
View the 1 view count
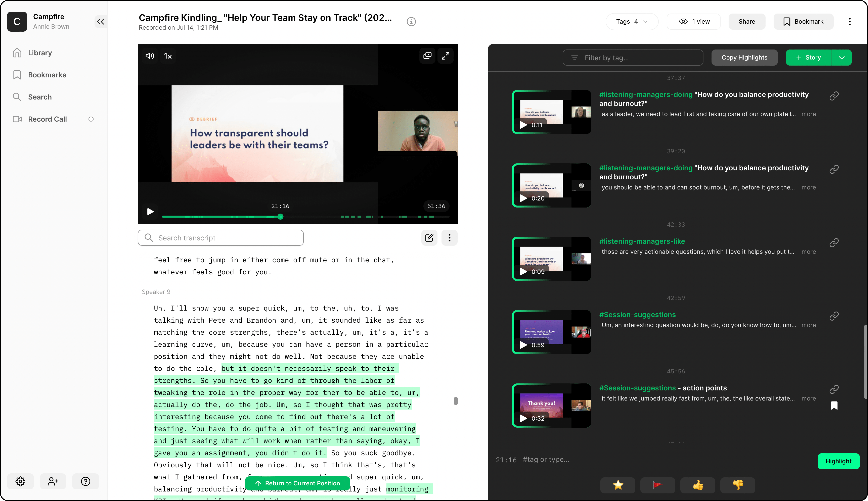click(693, 22)
